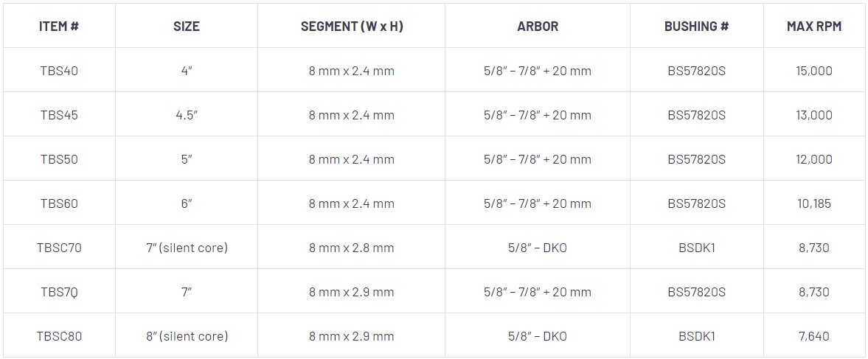Click the TBSC80 item number

click(59, 336)
